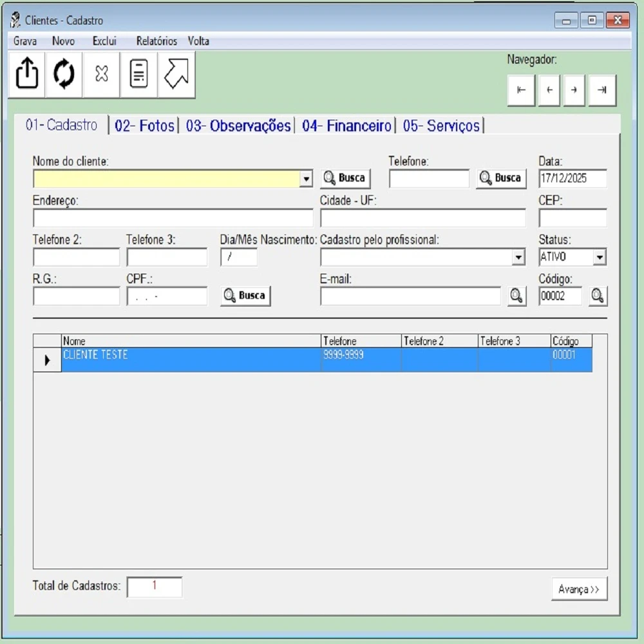Screen dimensions: 644x644
Task: Go to first record in Navegador
Action: point(521,90)
